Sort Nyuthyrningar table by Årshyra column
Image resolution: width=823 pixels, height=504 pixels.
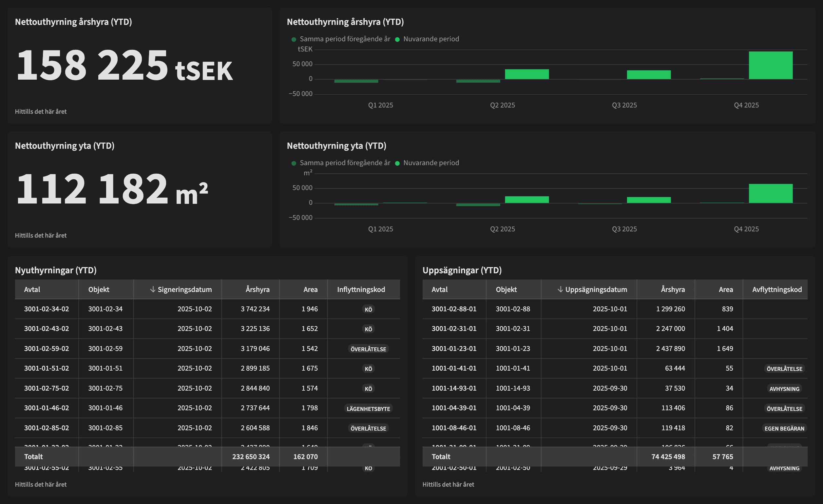[x=258, y=289]
